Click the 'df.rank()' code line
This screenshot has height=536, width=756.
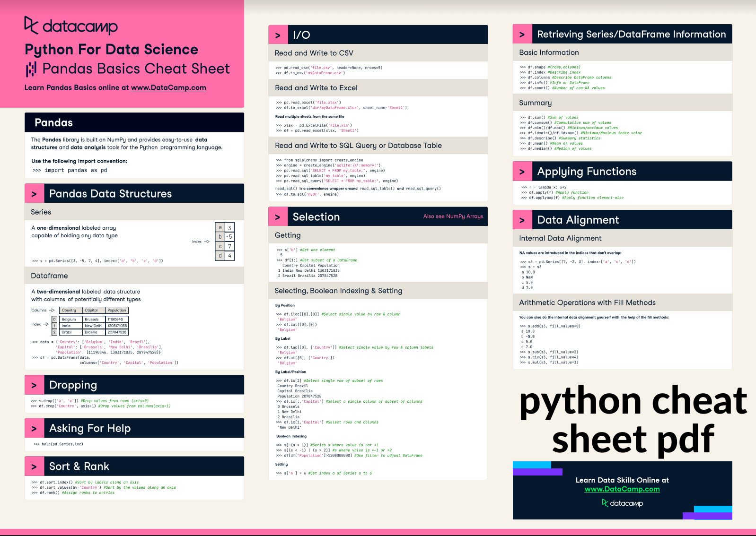tap(73, 493)
